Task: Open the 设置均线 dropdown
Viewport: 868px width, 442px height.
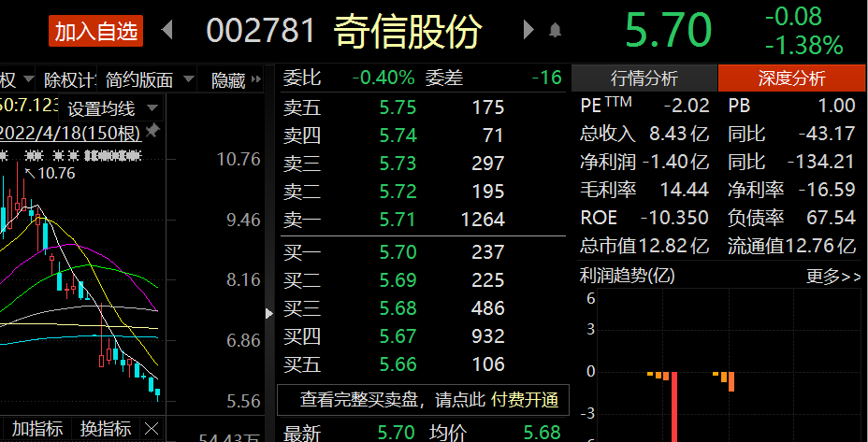Action: (112, 108)
